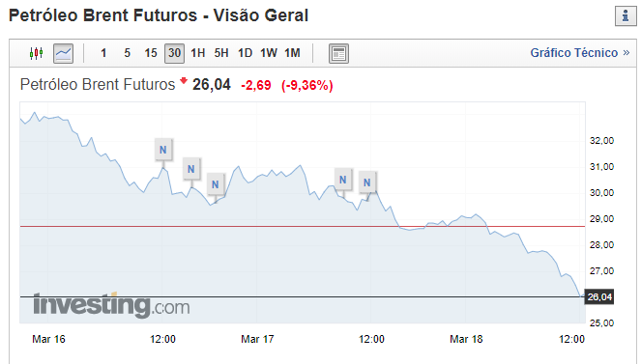This screenshot has height=364, width=641.
Task: Switch to candlestick chart type icon
Action: (x=37, y=53)
